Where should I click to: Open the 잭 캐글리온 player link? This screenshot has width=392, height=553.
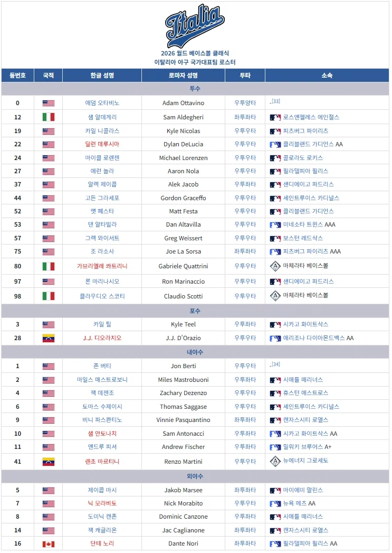(102, 530)
